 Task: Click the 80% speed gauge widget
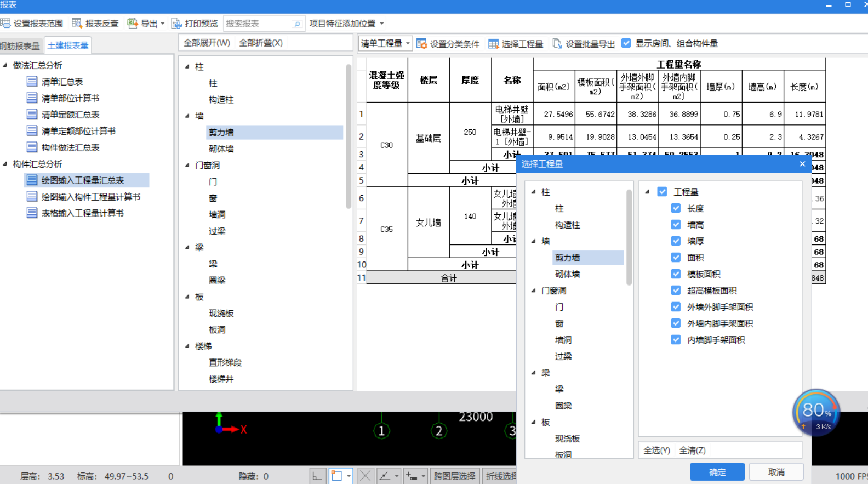(x=816, y=413)
